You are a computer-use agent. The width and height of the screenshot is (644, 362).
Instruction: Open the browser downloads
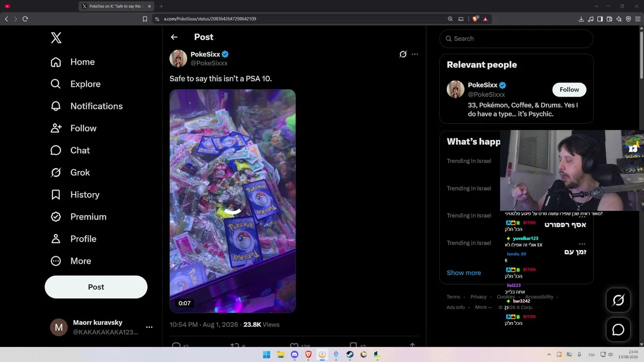coord(581,19)
